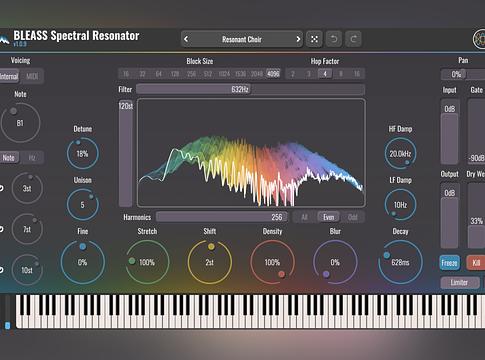Click the Fine 0% knob
Viewport: 485px width, 360px height.
(x=83, y=262)
